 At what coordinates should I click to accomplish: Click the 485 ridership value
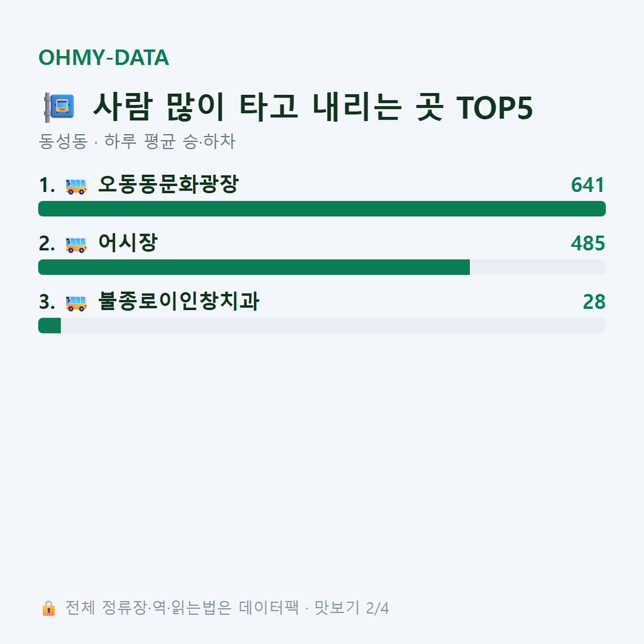[x=588, y=243]
